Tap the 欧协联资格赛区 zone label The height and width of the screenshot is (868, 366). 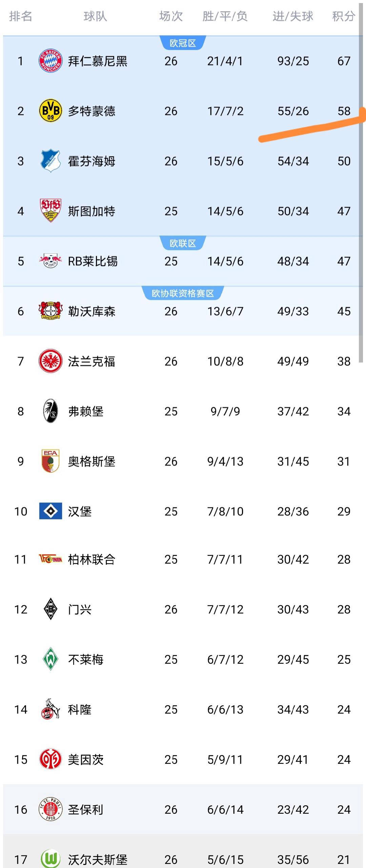183,293
